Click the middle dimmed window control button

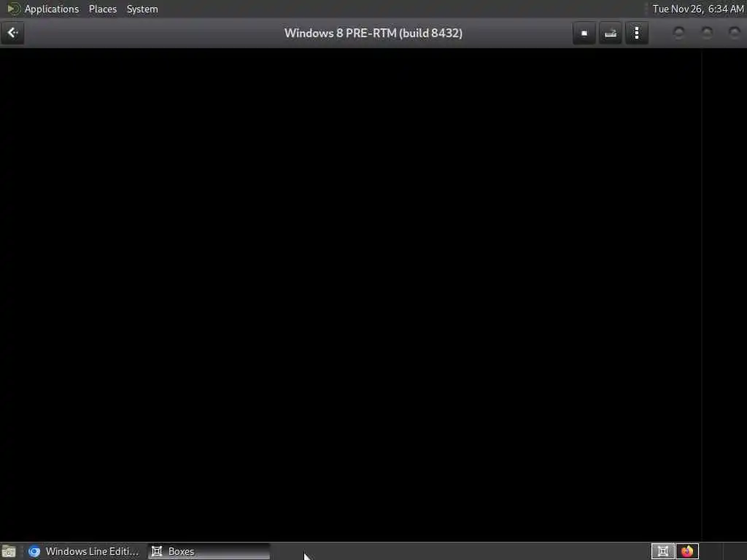coord(707,33)
